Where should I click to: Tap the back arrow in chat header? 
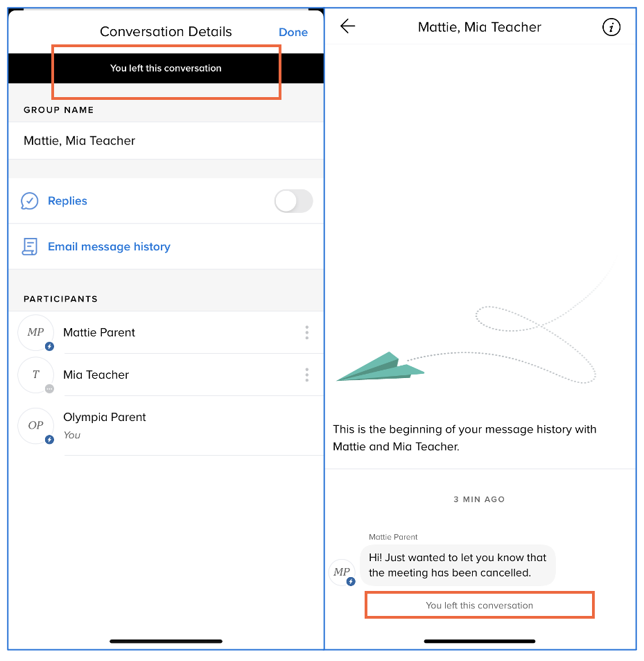point(347,27)
